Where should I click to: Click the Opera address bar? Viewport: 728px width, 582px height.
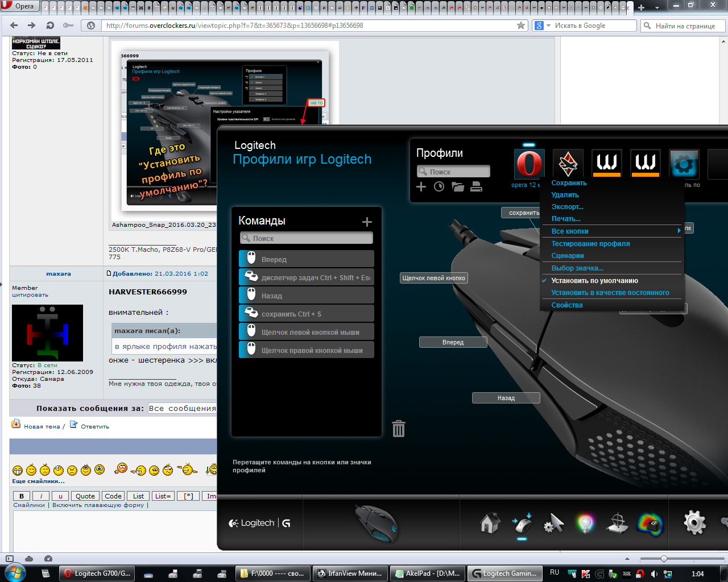308,26
